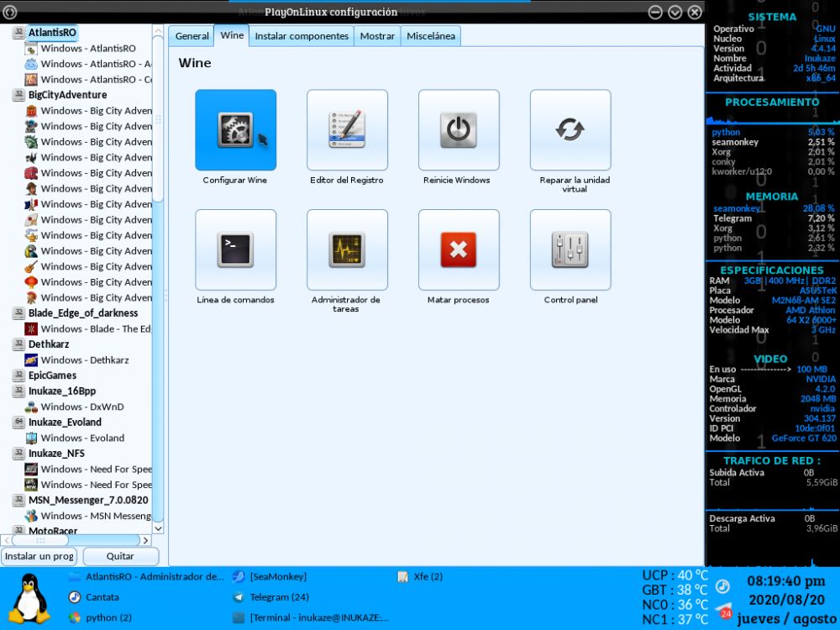Select the BigCityAdventure virtual drive

[67, 95]
